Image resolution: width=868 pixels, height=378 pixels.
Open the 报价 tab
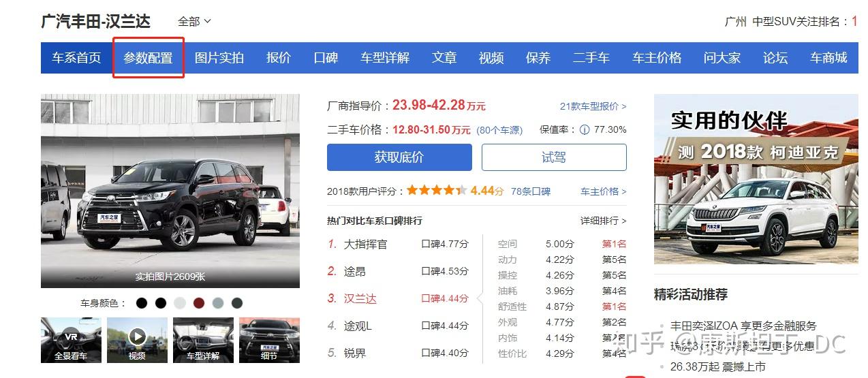pos(279,58)
